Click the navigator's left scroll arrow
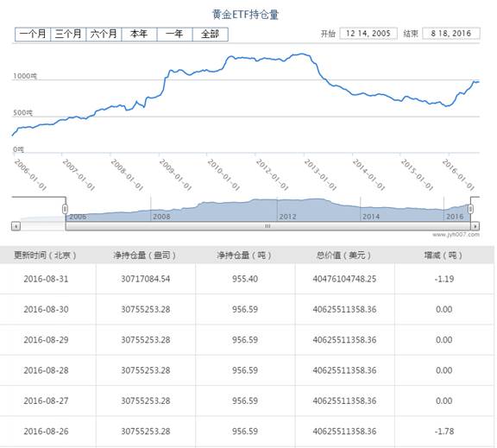 click(x=16, y=226)
